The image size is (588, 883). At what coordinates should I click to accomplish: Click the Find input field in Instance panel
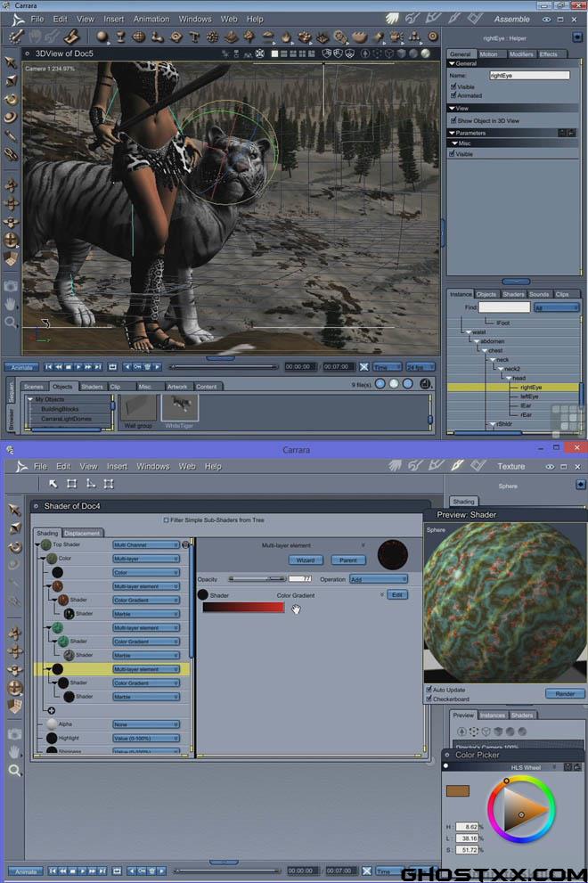[504, 307]
